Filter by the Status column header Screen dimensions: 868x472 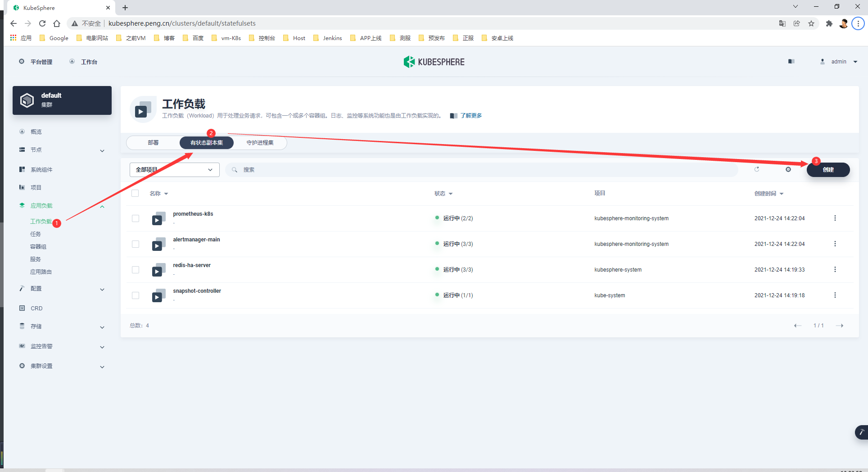click(x=443, y=193)
